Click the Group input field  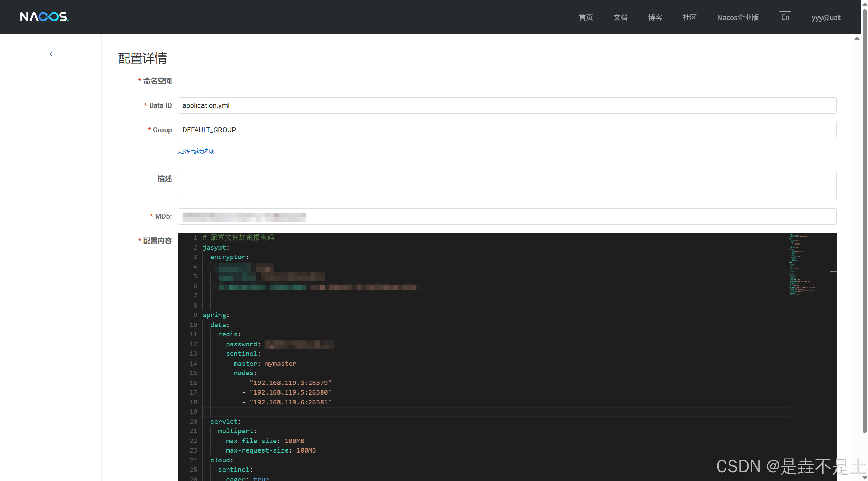(x=507, y=130)
